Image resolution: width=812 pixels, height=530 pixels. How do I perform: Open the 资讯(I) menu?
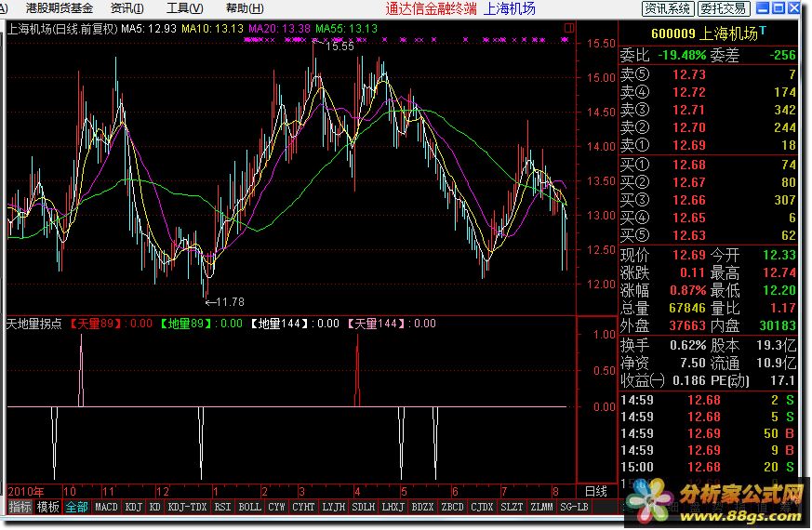click(127, 8)
